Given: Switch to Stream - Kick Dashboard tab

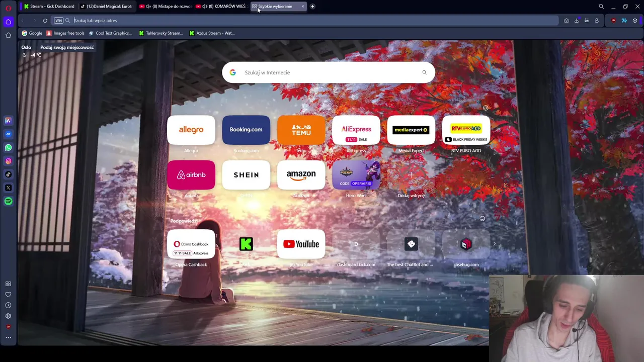Looking at the screenshot, I should 49,7.
